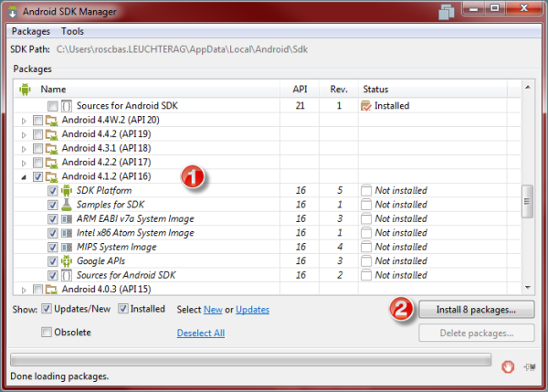Click the Install 8 packages button
Image resolution: width=548 pixels, height=392 pixels.
(x=477, y=310)
